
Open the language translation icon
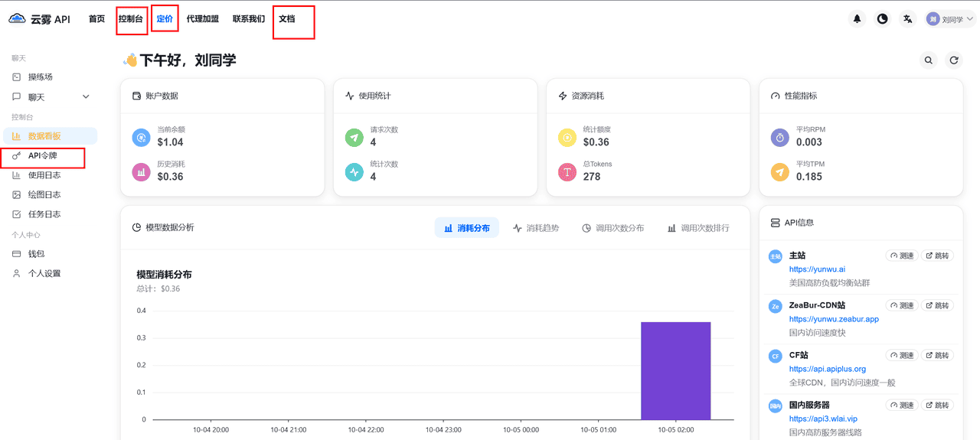pos(907,19)
